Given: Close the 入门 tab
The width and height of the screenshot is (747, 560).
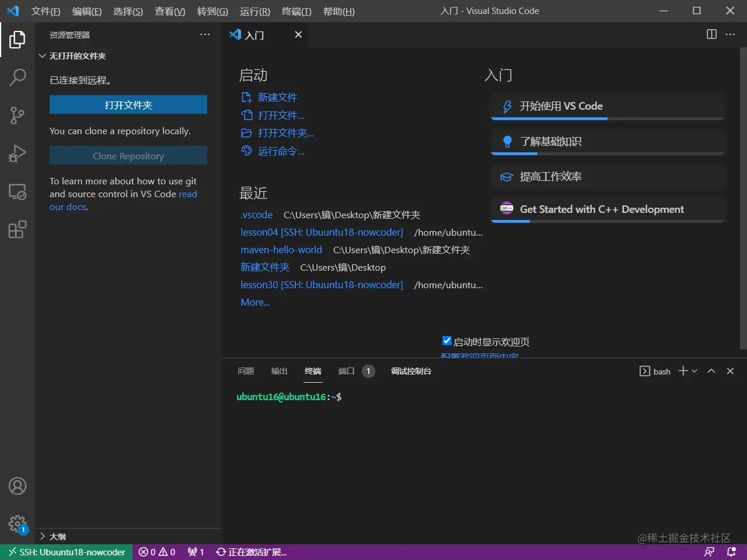Looking at the screenshot, I should coord(298,34).
